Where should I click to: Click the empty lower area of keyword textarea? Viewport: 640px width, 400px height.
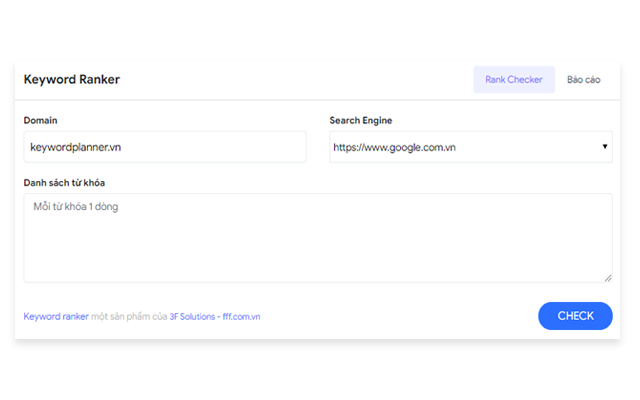318,262
